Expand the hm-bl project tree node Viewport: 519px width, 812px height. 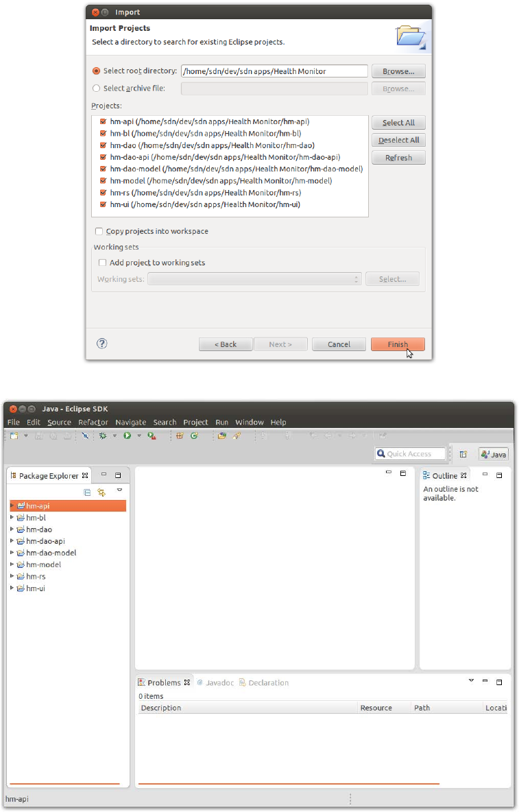tap(12, 517)
